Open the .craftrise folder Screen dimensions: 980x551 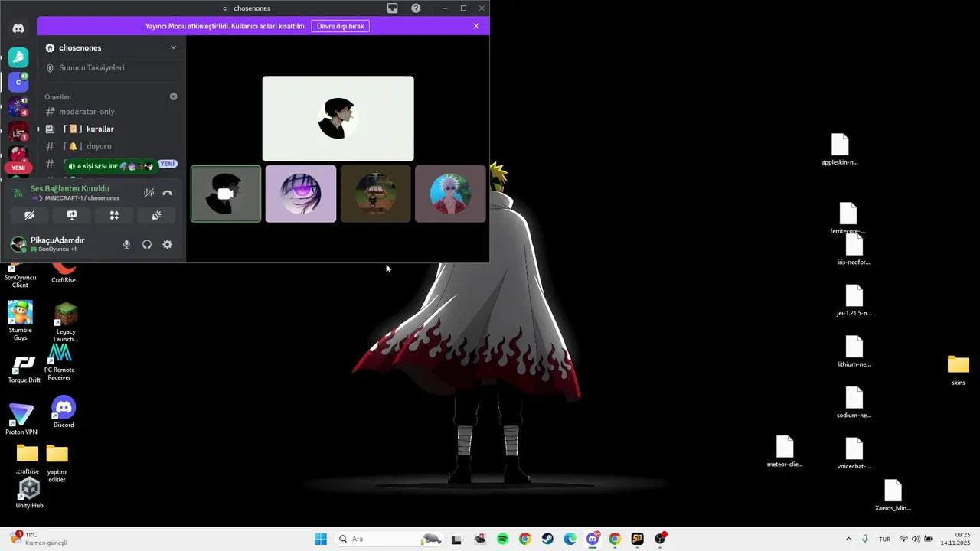pyautogui.click(x=28, y=460)
